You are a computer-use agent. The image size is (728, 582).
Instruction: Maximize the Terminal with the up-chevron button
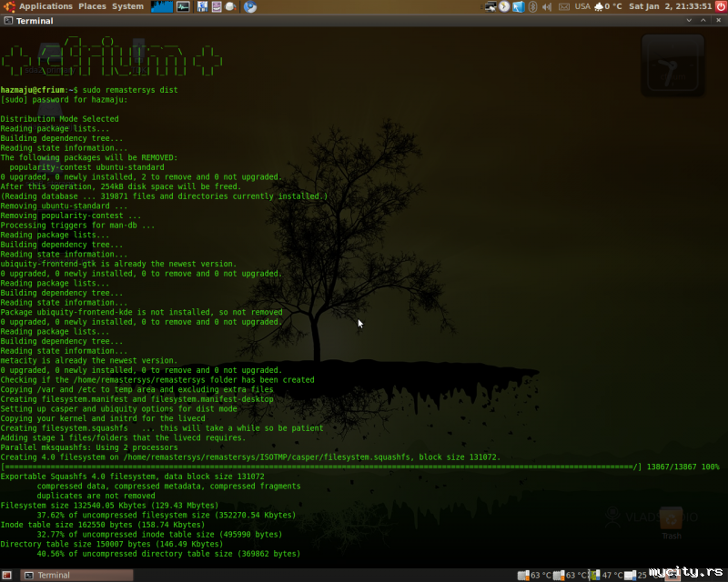point(703,20)
